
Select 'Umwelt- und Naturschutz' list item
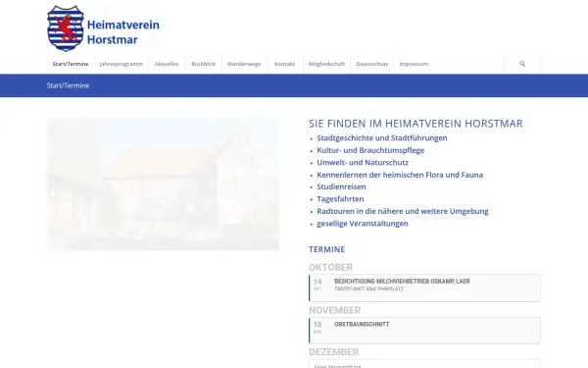coord(363,163)
